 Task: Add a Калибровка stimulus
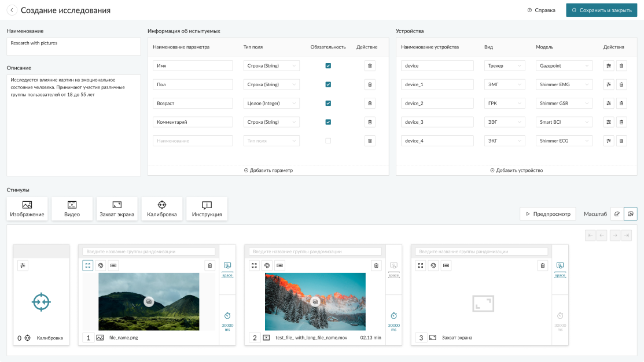point(162,209)
